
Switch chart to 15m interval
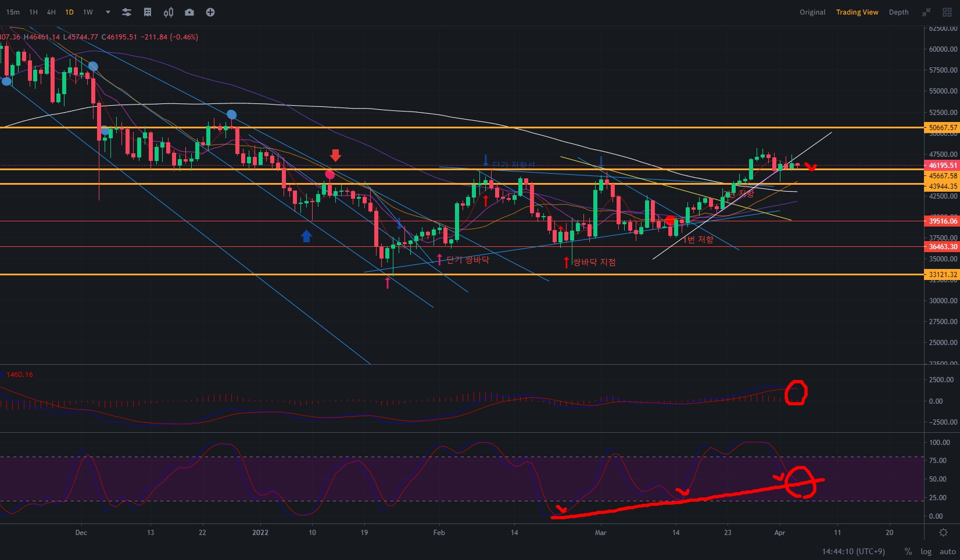13,12
